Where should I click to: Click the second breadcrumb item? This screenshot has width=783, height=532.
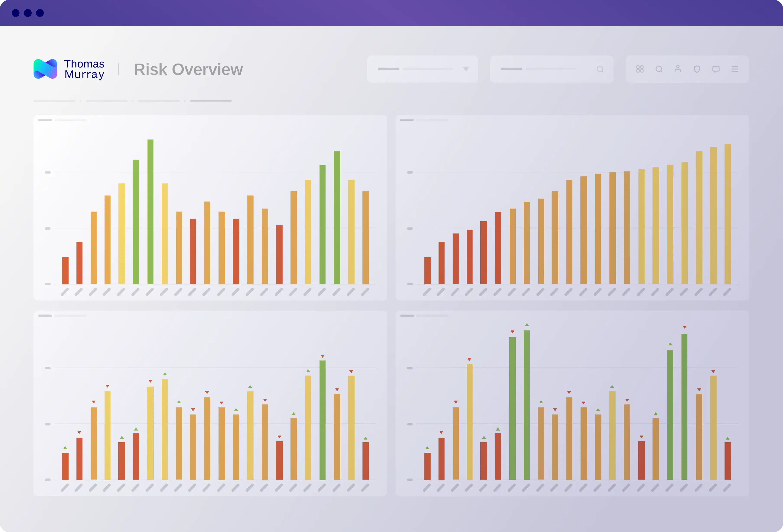(106, 101)
